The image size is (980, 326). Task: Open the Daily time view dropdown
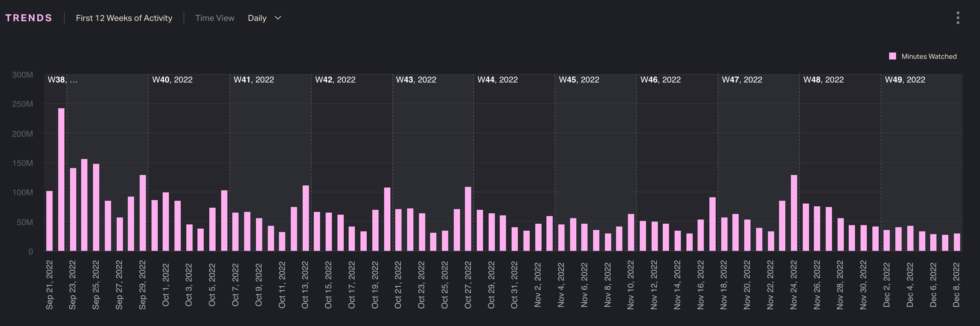[x=258, y=18]
